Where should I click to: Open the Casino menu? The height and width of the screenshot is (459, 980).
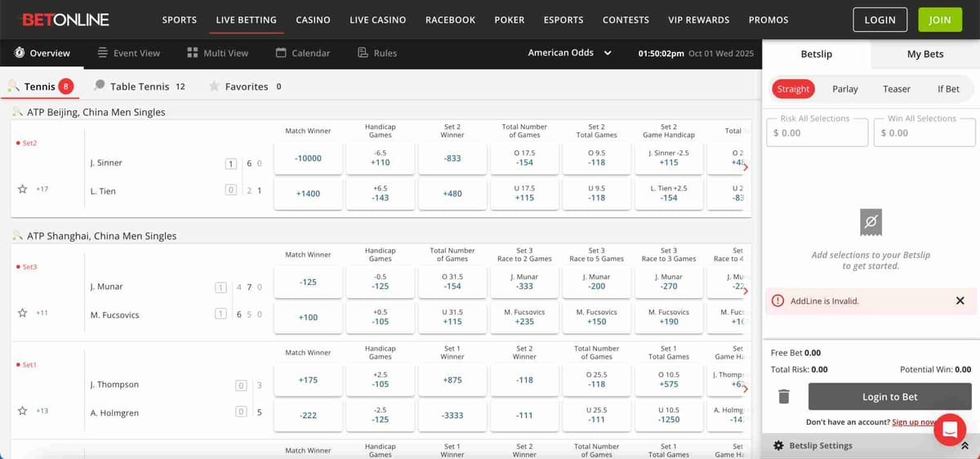(313, 20)
